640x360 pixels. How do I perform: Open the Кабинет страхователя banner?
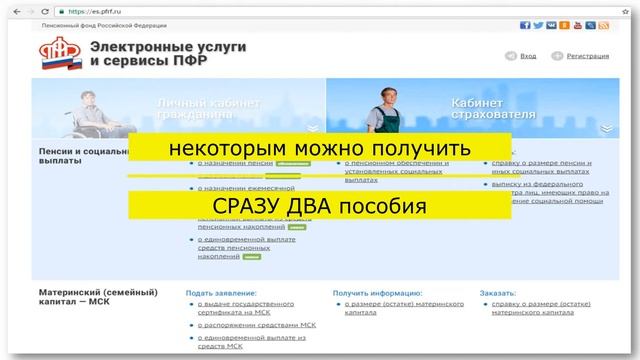473,108
